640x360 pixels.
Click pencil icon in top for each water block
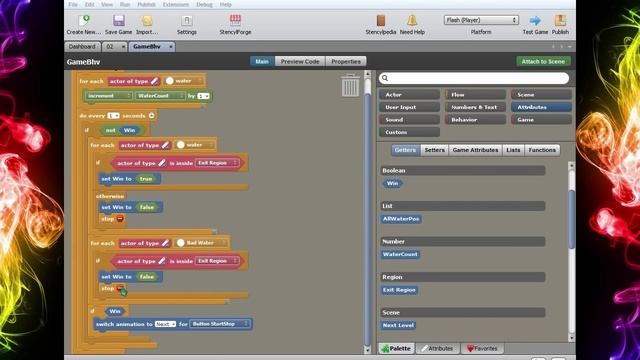[154, 81]
